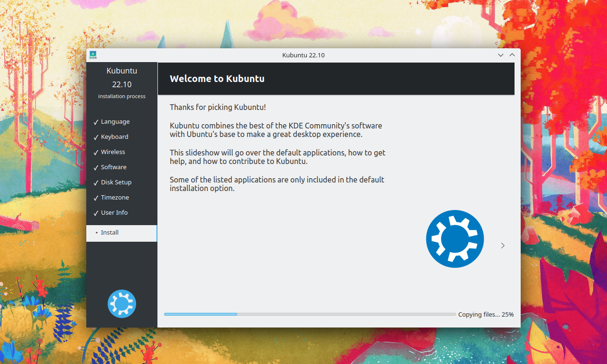Click the 'Copying files... 25%' status text
Screen dimensions: 607x364
coord(486,314)
